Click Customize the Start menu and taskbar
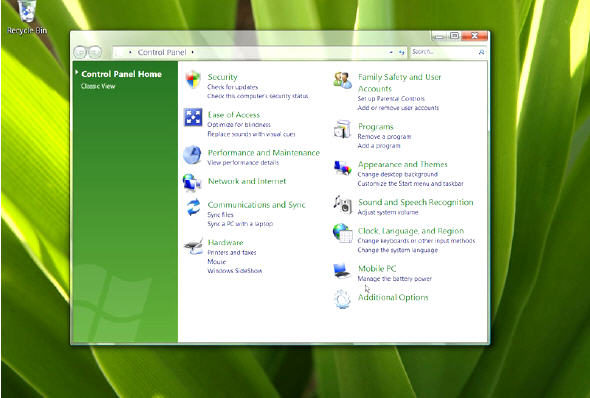 pyautogui.click(x=411, y=184)
